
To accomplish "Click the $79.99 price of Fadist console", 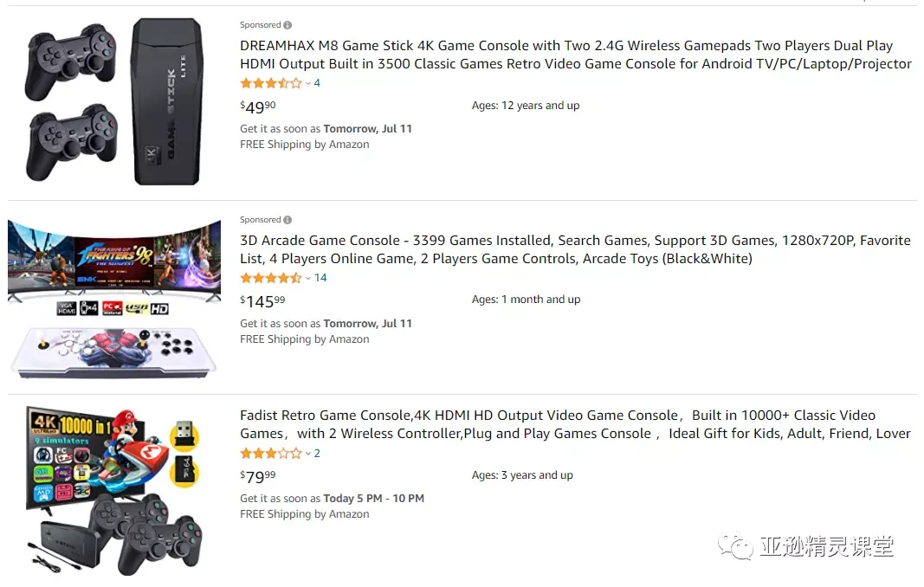I will pyautogui.click(x=257, y=476).
